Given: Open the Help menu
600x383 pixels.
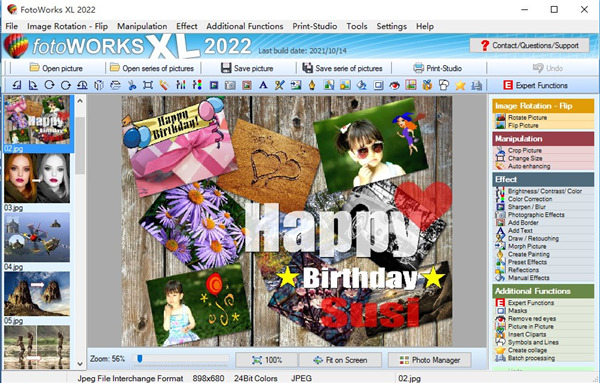Looking at the screenshot, I should pyautogui.click(x=425, y=26).
